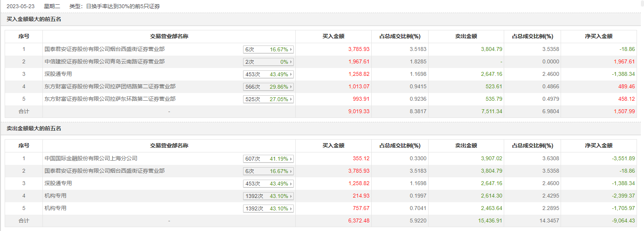The image size is (644, 231).
Task: Click the vertical scrollbar at top right
Action: click(642, 4)
